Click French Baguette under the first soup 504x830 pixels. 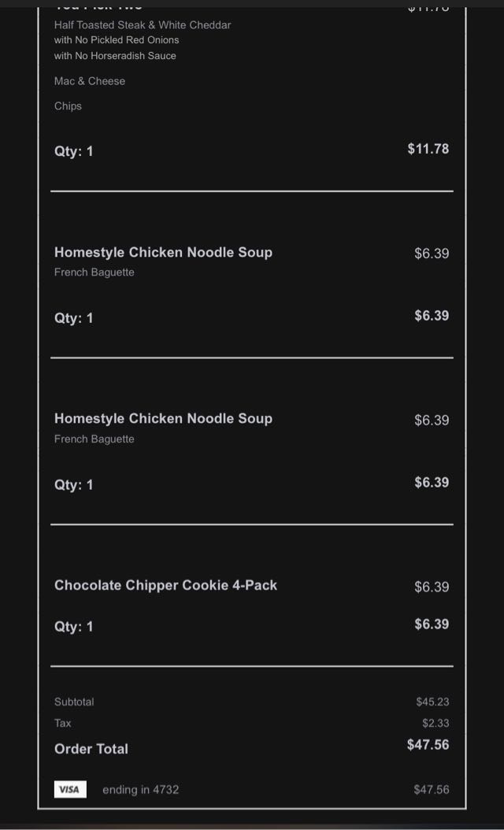94,272
